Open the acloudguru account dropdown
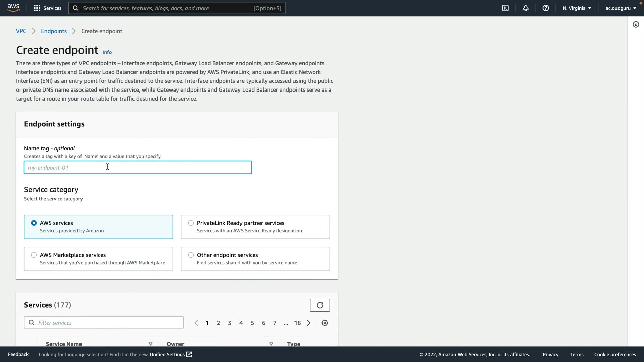This screenshot has height=362, width=644. tap(621, 8)
